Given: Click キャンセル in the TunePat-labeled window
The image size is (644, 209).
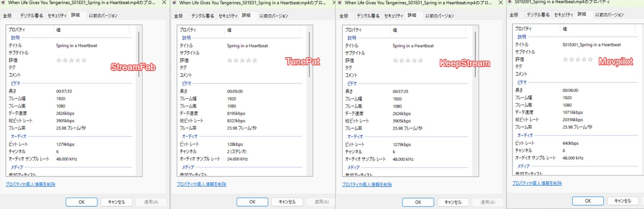Looking at the screenshot, I should click(287, 202).
